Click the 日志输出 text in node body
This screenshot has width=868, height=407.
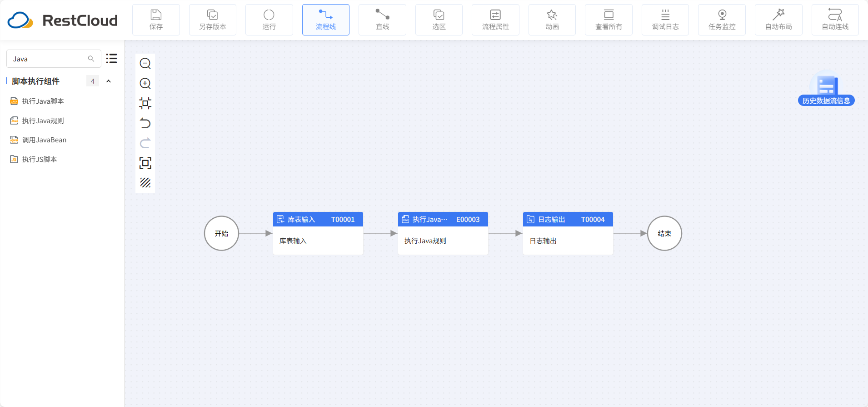[x=543, y=241]
